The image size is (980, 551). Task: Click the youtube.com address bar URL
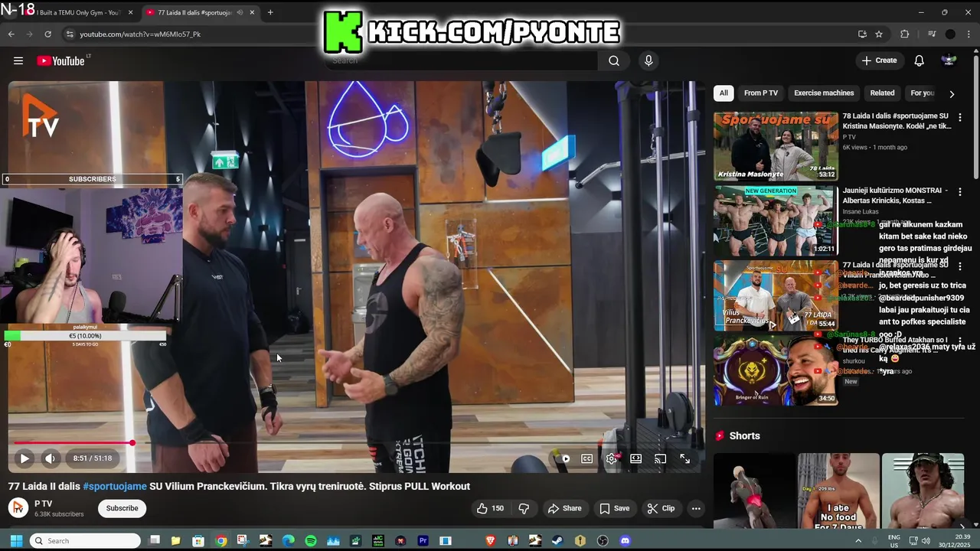tap(140, 34)
